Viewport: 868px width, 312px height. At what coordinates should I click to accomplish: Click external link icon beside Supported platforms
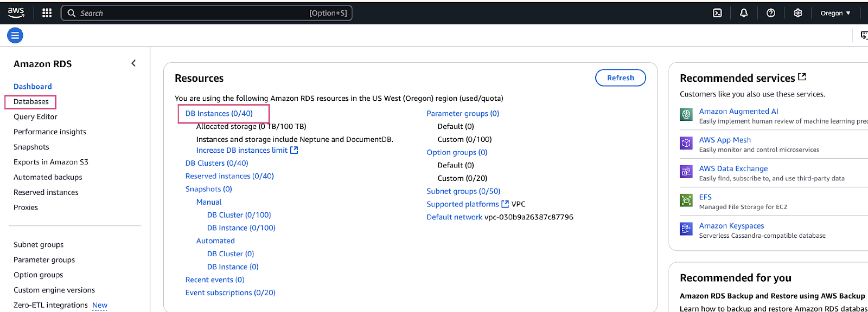point(505,204)
